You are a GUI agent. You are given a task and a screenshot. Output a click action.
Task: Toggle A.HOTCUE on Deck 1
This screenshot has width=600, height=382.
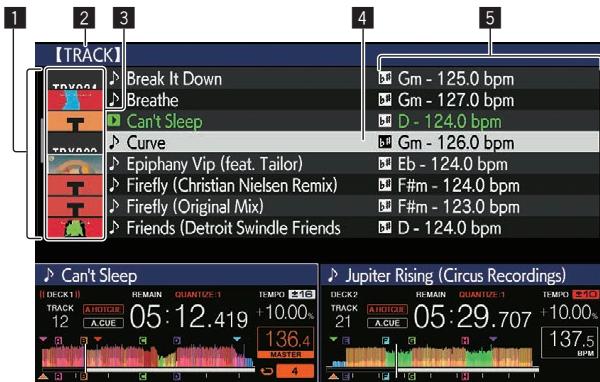[103, 309]
